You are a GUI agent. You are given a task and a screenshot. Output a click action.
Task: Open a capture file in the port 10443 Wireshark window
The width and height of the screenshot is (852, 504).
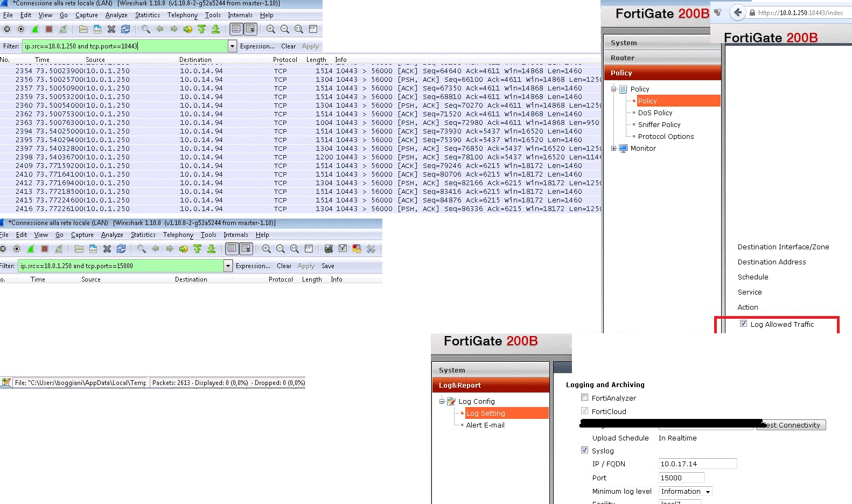(83, 29)
